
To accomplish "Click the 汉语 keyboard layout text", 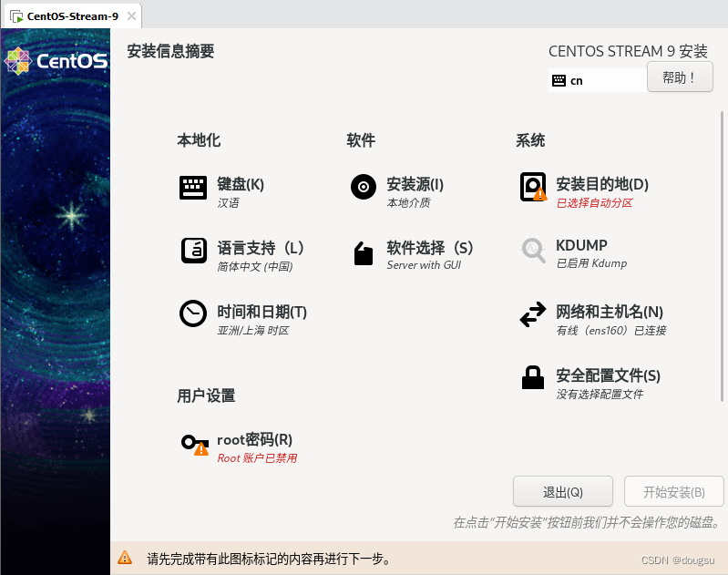I will click(228, 203).
